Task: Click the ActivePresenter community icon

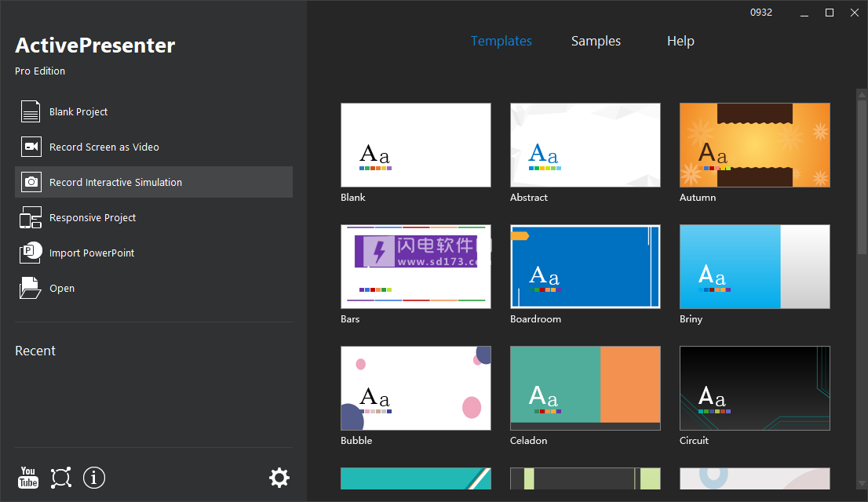Action: point(61,478)
